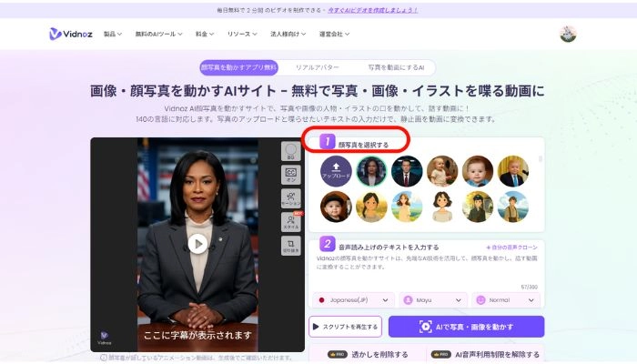This screenshot has height=364, width=637.
Task: Open the Japanese(JP) language dropdown
Action: click(x=353, y=300)
